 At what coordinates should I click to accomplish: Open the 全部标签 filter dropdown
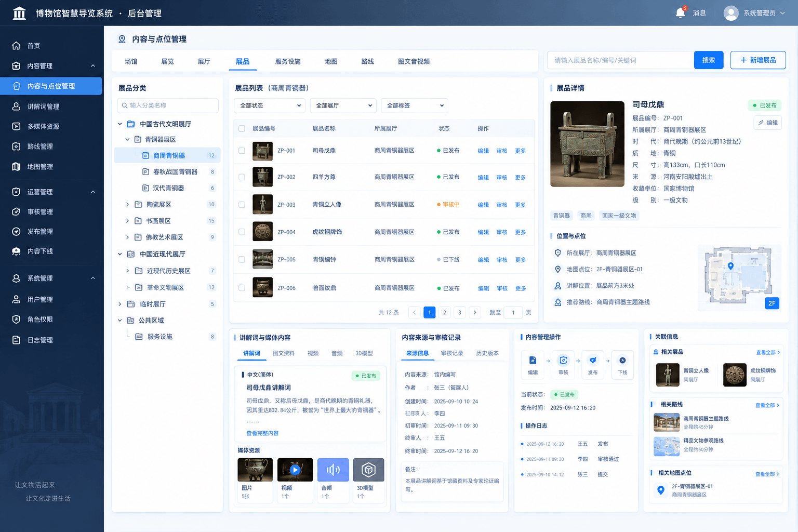tap(414, 105)
